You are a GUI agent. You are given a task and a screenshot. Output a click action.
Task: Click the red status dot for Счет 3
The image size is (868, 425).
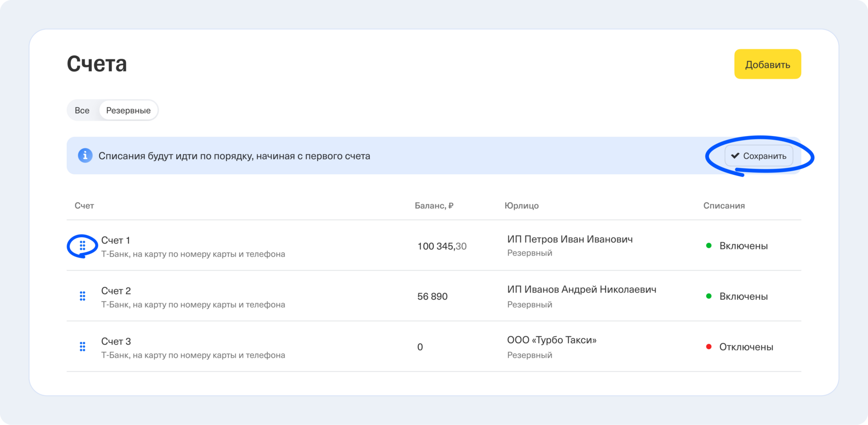709,347
